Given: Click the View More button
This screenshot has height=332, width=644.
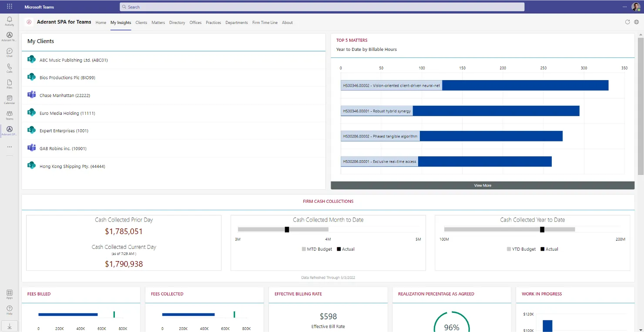Looking at the screenshot, I should click(x=483, y=185).
